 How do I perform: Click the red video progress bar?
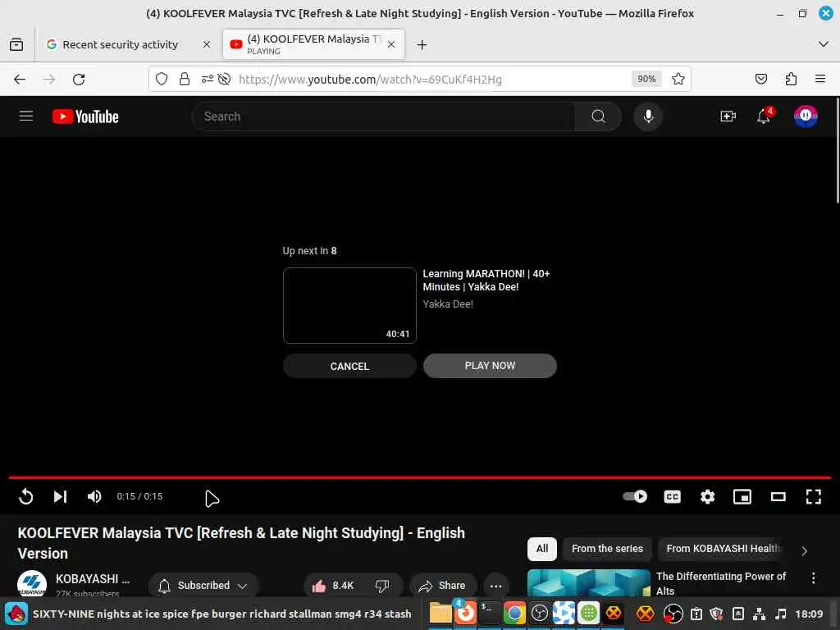tap(419, 477)
